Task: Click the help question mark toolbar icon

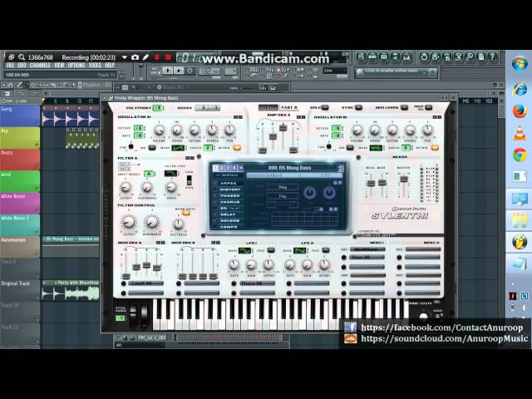Action: tap(492, 57)
